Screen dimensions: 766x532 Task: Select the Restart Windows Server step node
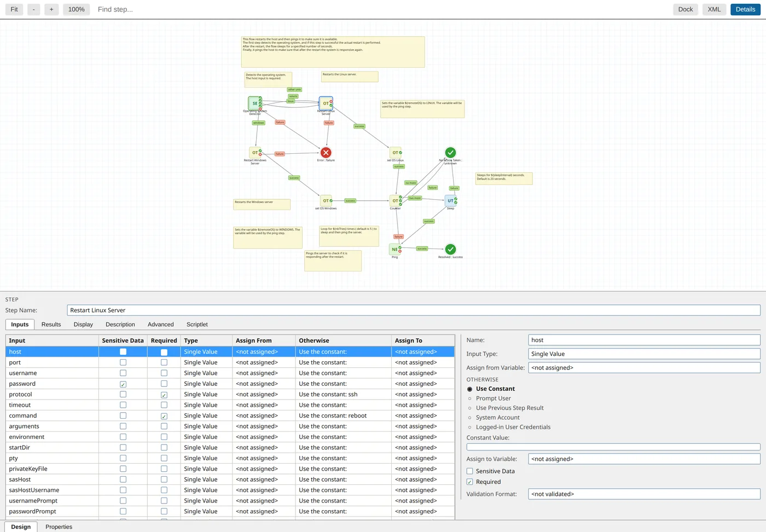(255, 153)
